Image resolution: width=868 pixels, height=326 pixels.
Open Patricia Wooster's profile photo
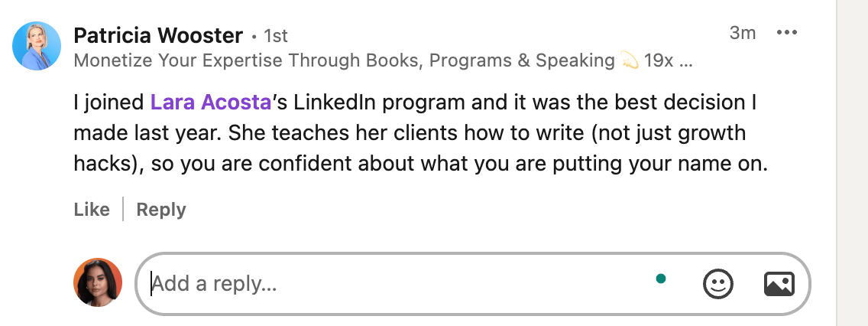37,46
